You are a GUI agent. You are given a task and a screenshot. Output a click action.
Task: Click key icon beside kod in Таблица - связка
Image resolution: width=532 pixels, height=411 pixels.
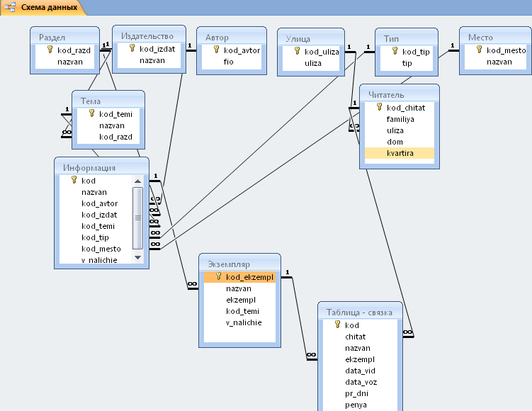tap(337, 325)
